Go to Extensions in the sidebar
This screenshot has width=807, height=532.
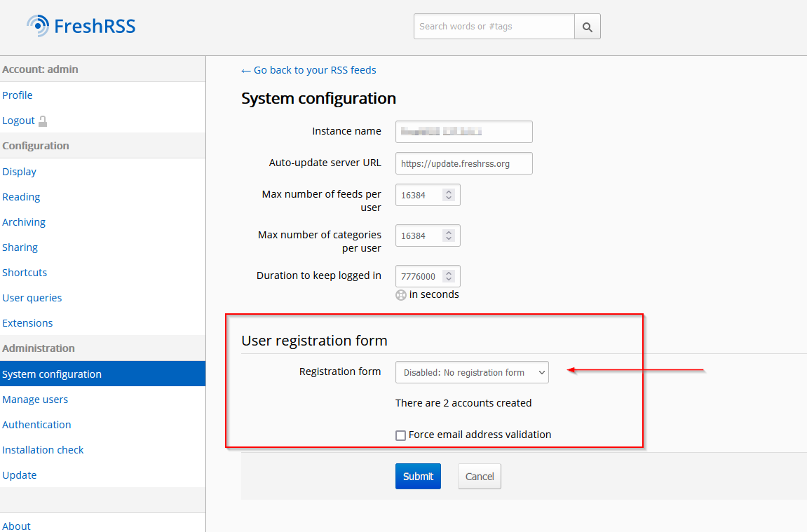click(27, 323)
